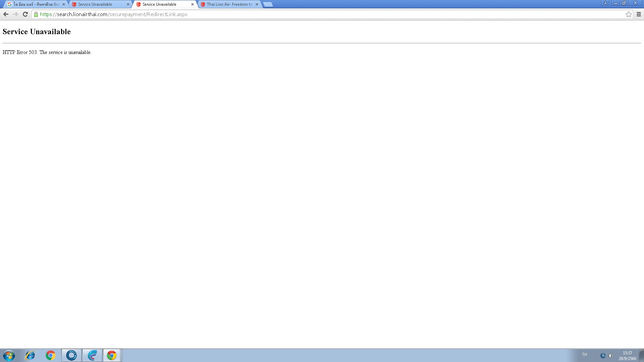Open a new tab
The height and width of the screenshot is (362, 644).
click(x=268, y=4)
